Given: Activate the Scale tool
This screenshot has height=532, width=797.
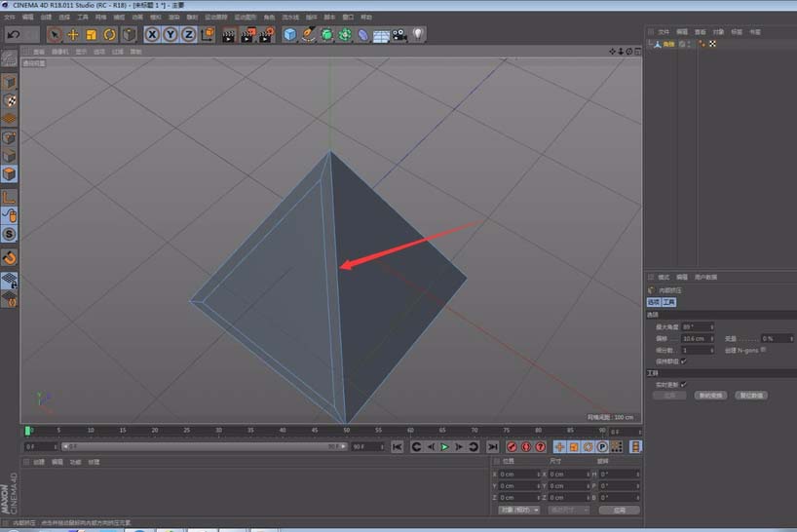Looking at the screenshot, I should tap(91, 34).
